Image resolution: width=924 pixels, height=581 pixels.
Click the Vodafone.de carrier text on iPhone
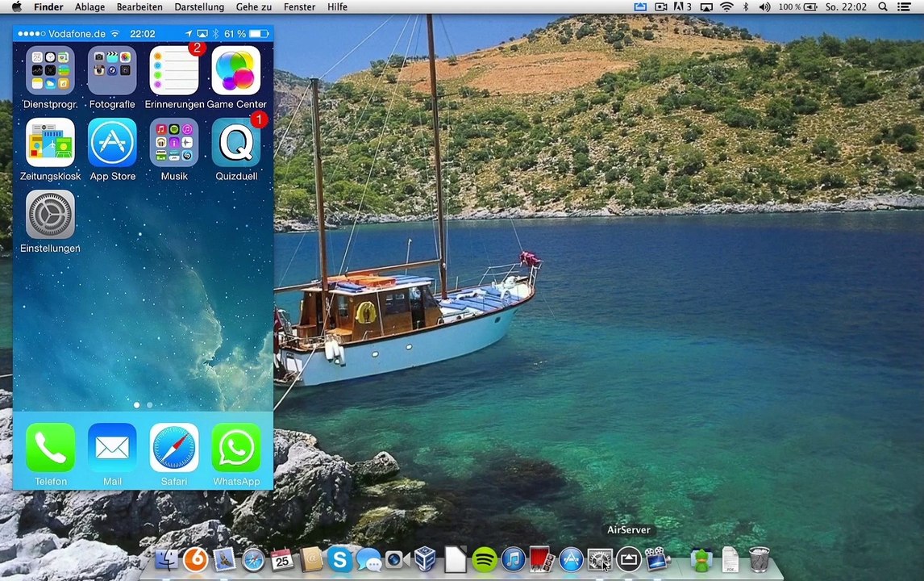[77, 34]
